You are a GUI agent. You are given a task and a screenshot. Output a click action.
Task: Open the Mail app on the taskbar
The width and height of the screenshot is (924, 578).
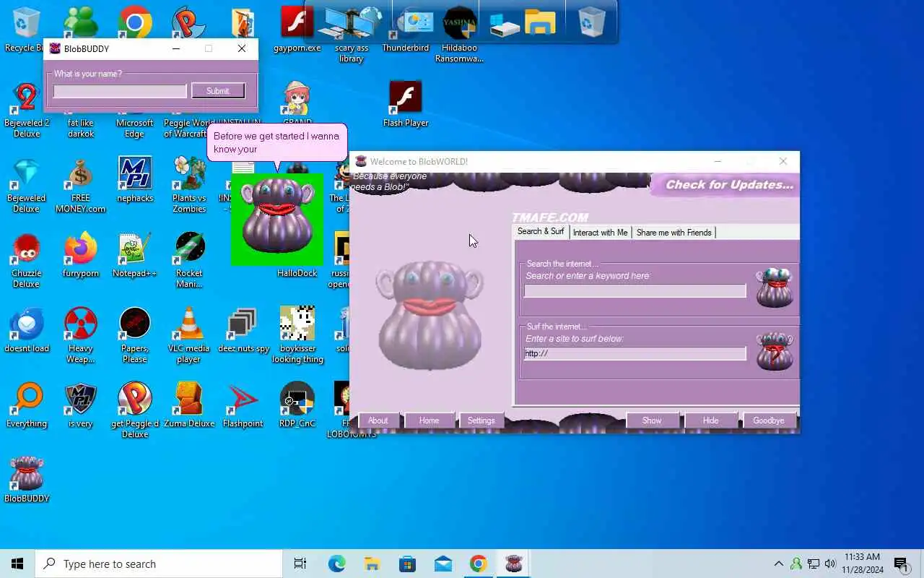click(443, 564)
